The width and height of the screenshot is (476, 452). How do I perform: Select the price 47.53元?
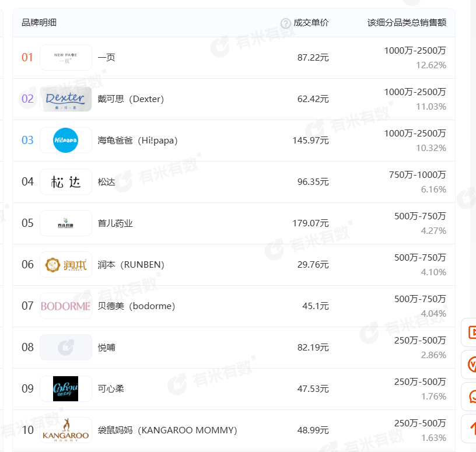[313, 389]
